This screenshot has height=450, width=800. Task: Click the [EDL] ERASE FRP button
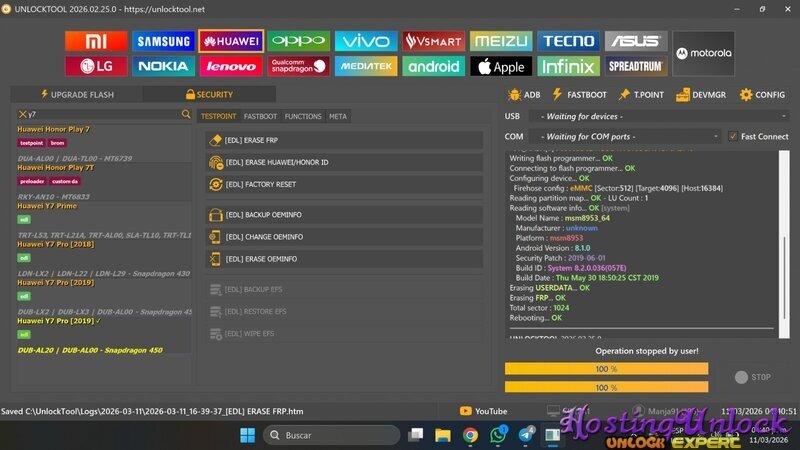point(344,141)
